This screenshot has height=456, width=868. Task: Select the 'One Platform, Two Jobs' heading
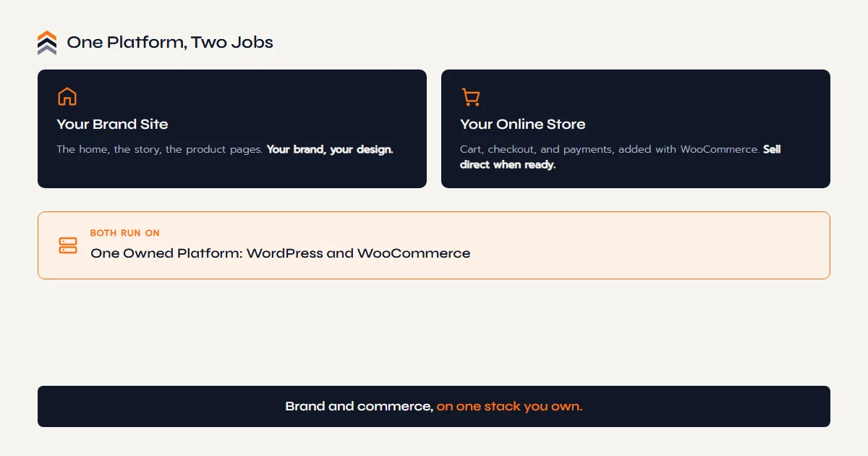click(170, 43)
